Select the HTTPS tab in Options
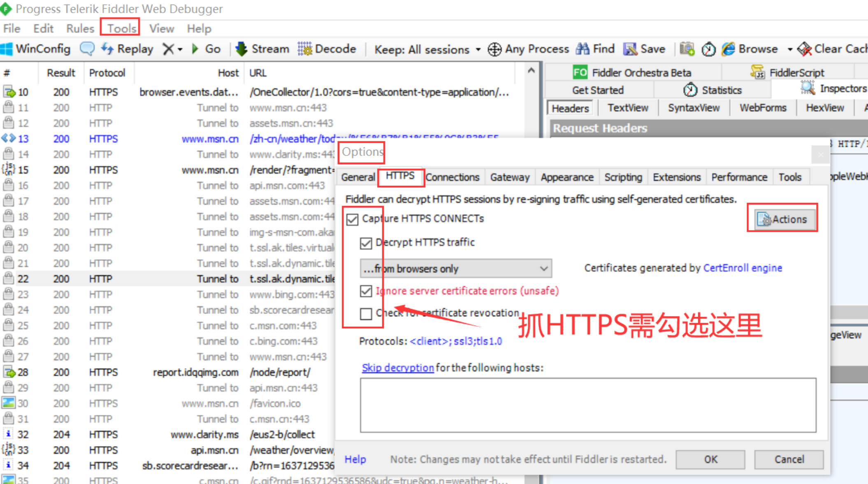Image resolution: width=868 pixels, height=484 pixels. pyautogui.click(x=399, y=178)
